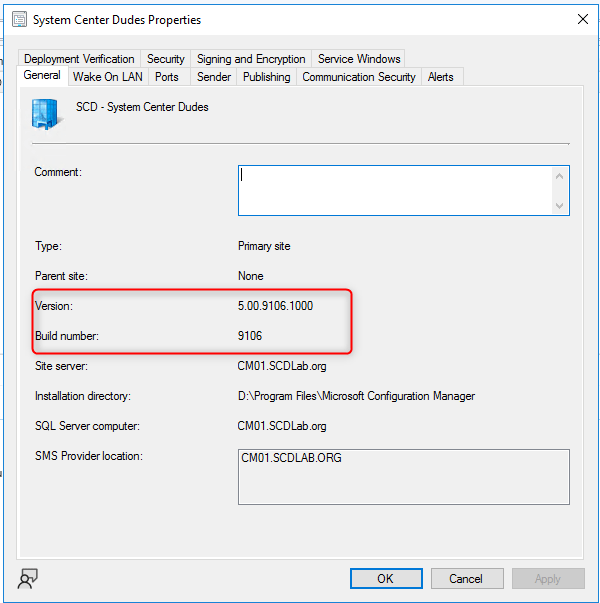Select CM01.SCDLAB.ORG in provider list
Image resolution: width=600 pixels, height=603 pixels.
[x=291, y=458]
